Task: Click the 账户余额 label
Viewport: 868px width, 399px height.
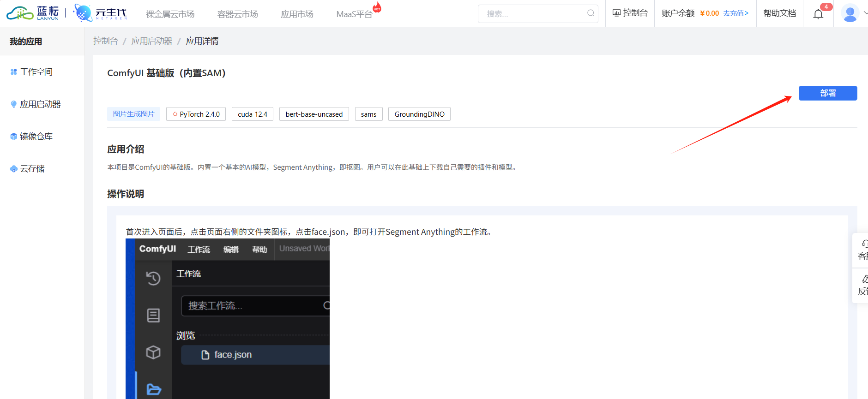Action: tap(678, 13)
